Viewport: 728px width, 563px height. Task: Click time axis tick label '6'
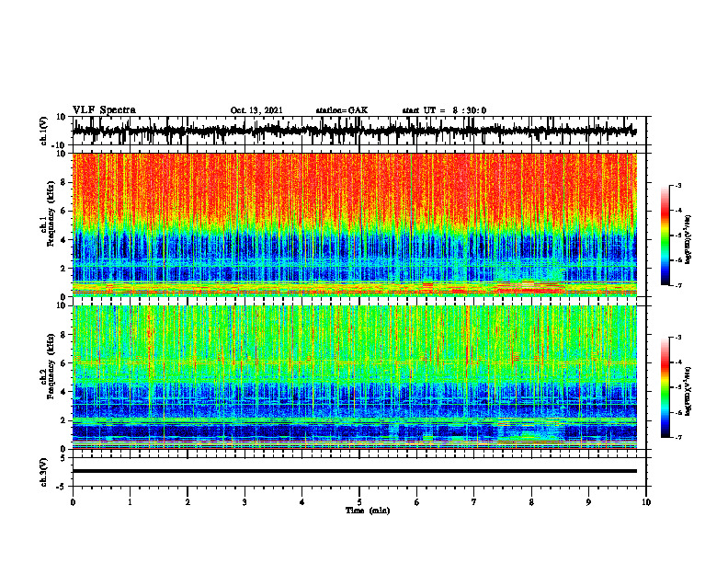(x=417, y=502)
